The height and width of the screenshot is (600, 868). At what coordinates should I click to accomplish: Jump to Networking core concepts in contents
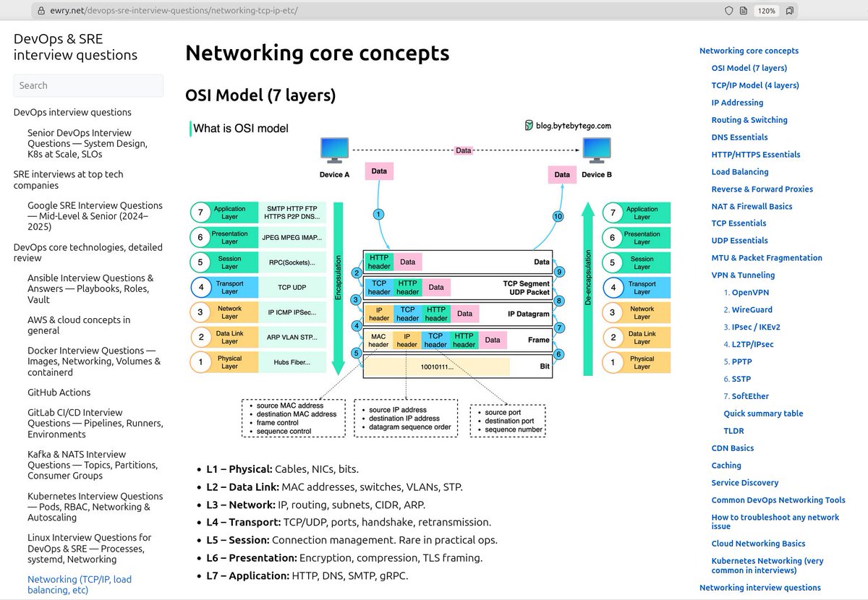[x=749, y=51]
